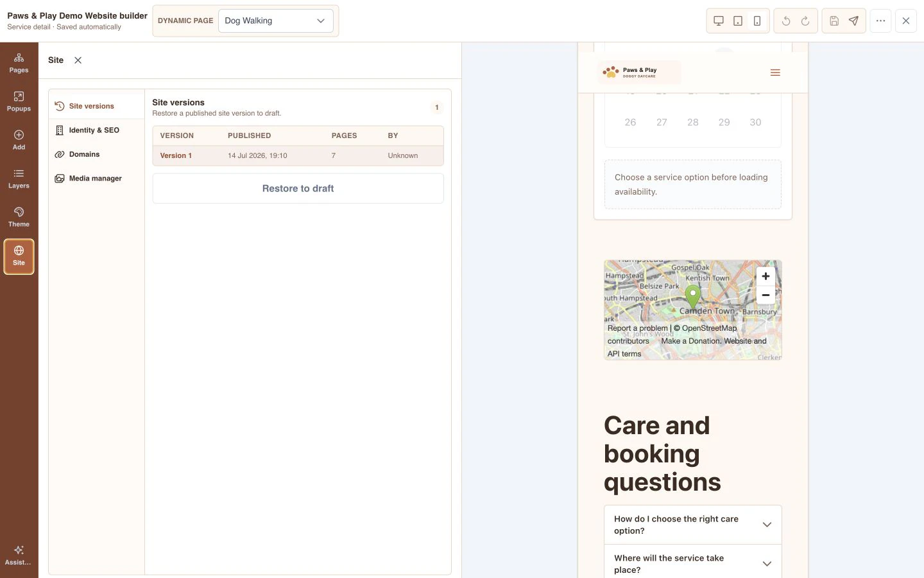
Task: Open the Popups panel
Action: point(19,101)
